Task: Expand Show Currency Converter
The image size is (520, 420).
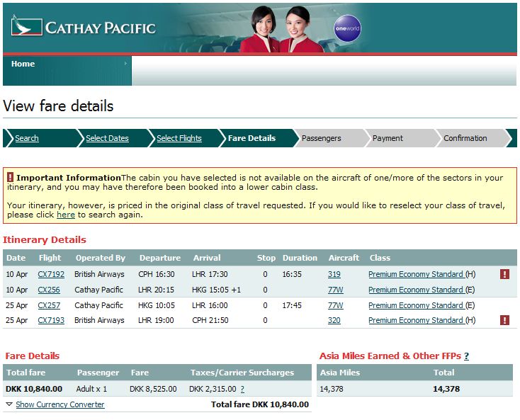Action: [x=60, y=404]
